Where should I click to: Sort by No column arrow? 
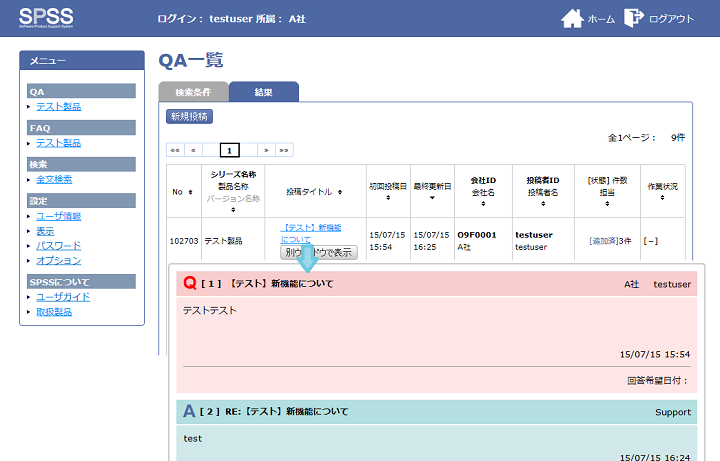(x=190, y=192)
